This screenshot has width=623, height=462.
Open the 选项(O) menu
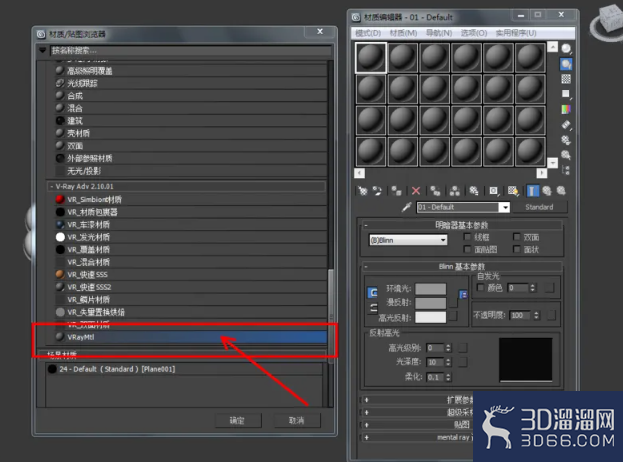[x=474, y=33]
